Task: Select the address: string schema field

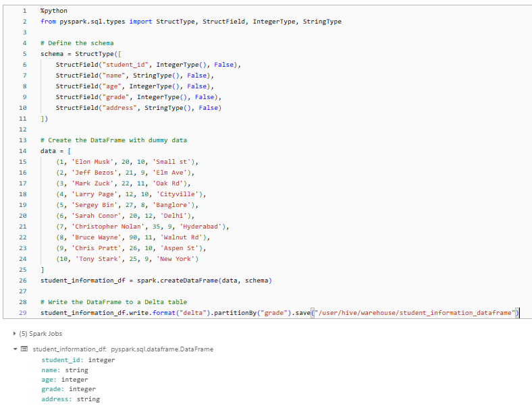Action: [70, 399]
